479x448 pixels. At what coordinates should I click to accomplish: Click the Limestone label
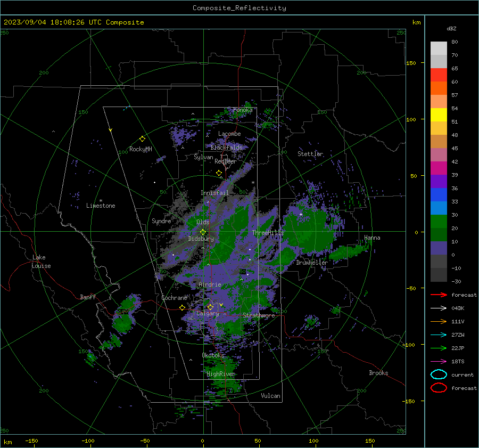pyautogui.click(x=101, y=206)
